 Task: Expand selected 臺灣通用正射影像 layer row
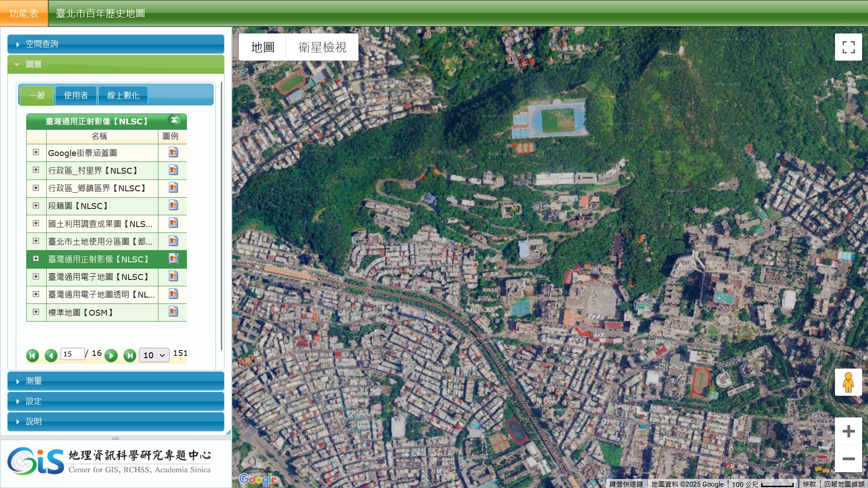click(x=36, y=259)
